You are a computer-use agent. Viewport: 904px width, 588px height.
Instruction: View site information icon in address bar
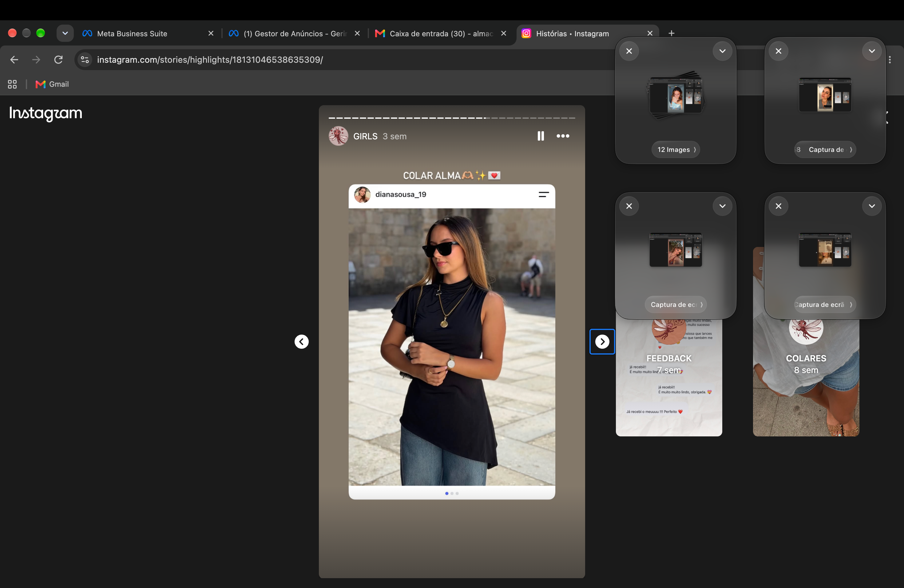point(85,60)
